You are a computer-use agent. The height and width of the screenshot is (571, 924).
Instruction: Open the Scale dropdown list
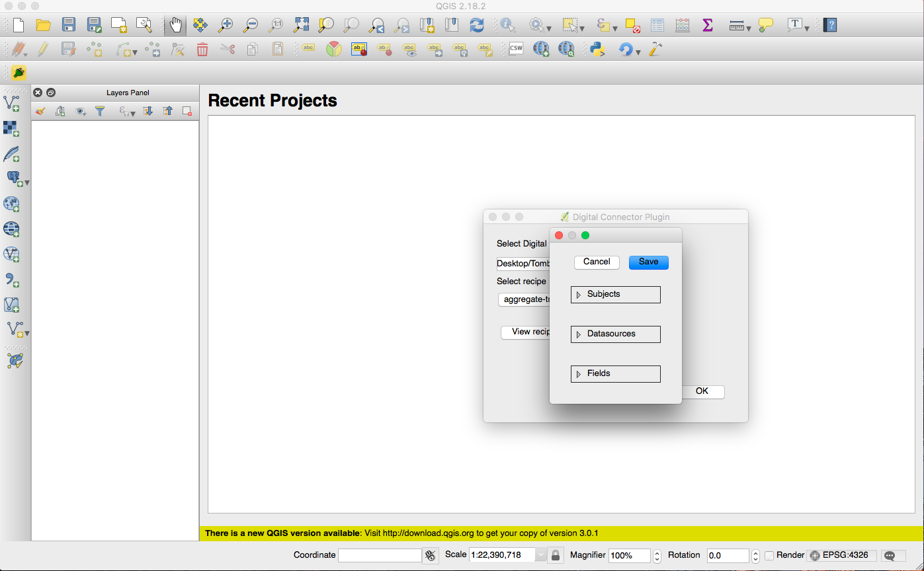(540, 555)
